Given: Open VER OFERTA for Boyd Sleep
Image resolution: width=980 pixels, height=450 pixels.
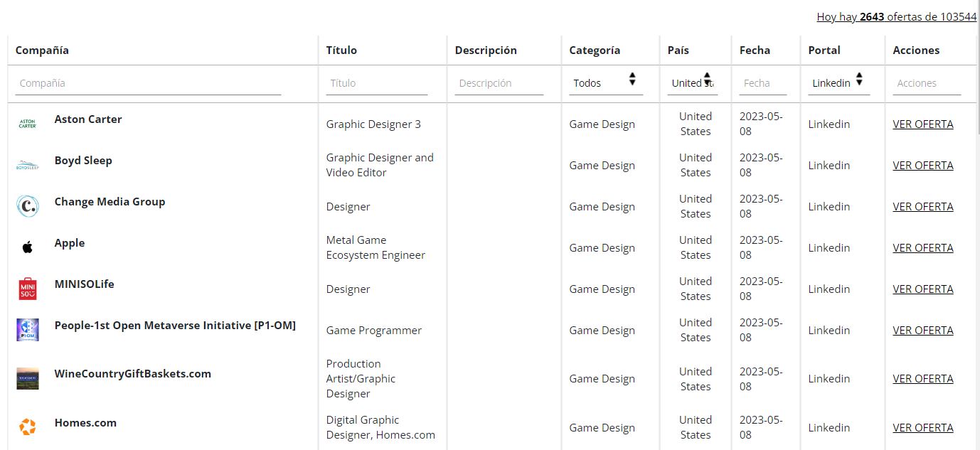Looking at the screenshot, I should [923, 166].
